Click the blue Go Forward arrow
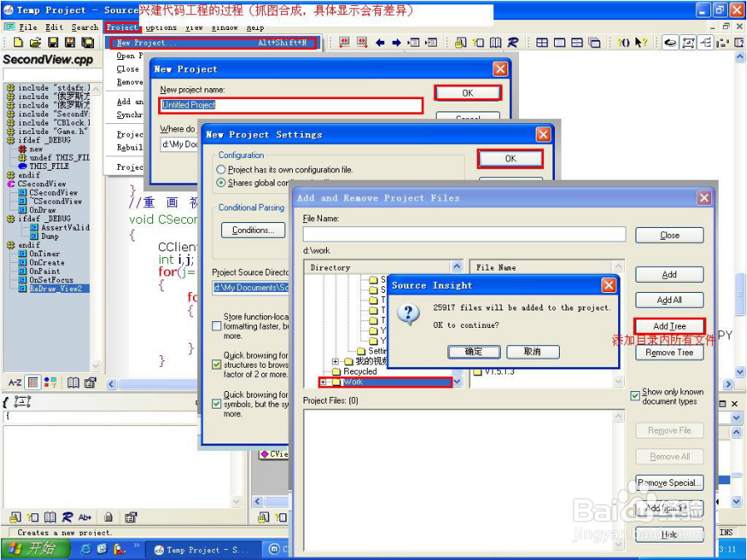The width and height of the screenshot is (747, 560). click(396, 43)
